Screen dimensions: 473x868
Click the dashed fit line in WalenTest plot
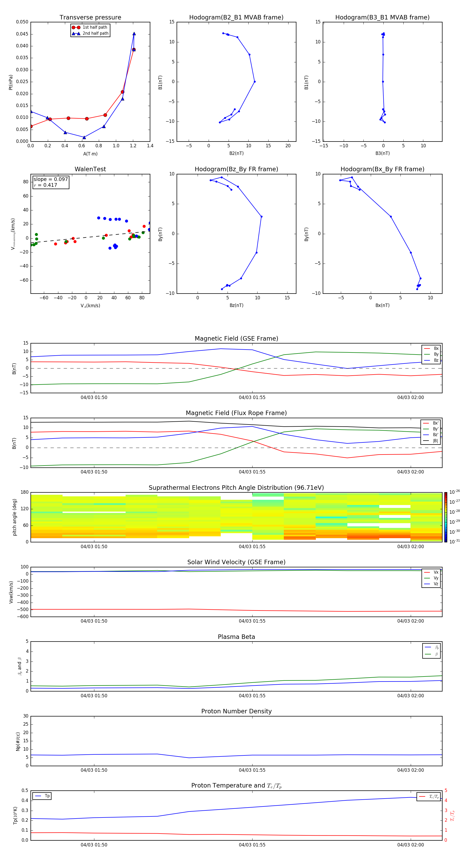click(x=90, y=237)
